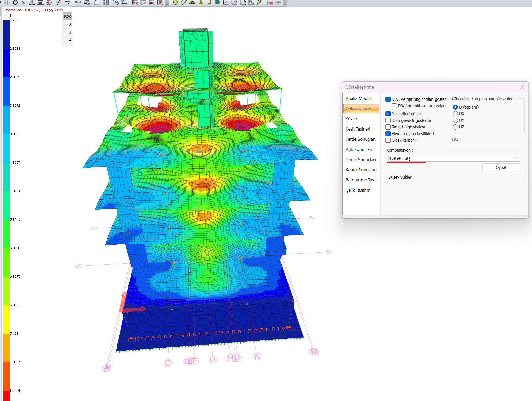
Task: Enable Dolu gövdeli gösterim checkbox
Action: point(388,120)
